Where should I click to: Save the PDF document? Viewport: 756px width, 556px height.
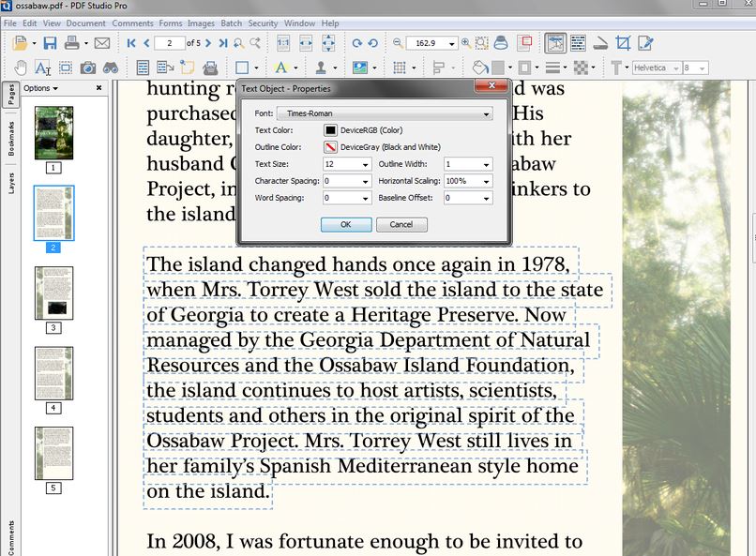tap(50, 43)
